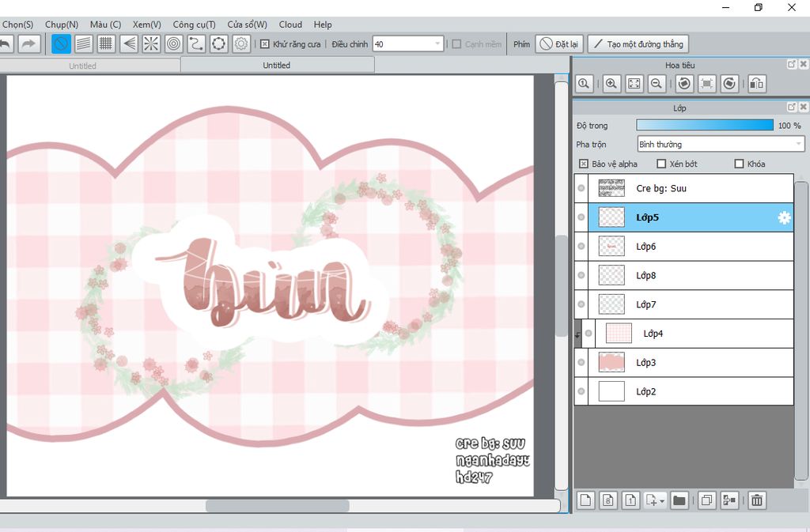Open the Công cụ(T) menu

tap(195, 25)
